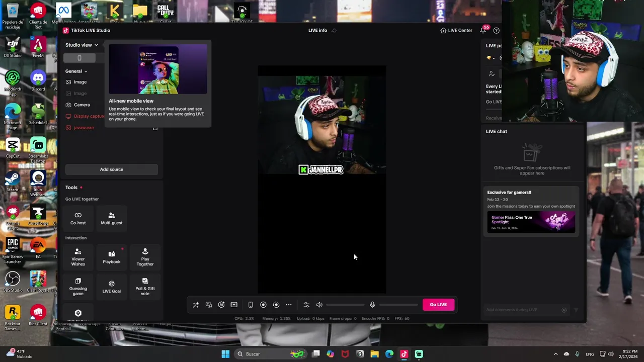The width and height of the screenshot is (644, 362).
Task: Open the notifications bell icon
Action: click(x=483, y=30)
